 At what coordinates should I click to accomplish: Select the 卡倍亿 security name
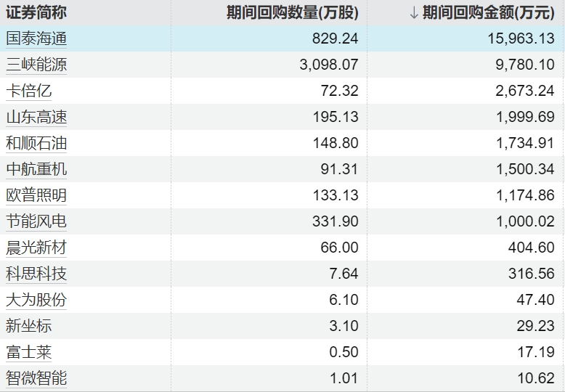29,91
